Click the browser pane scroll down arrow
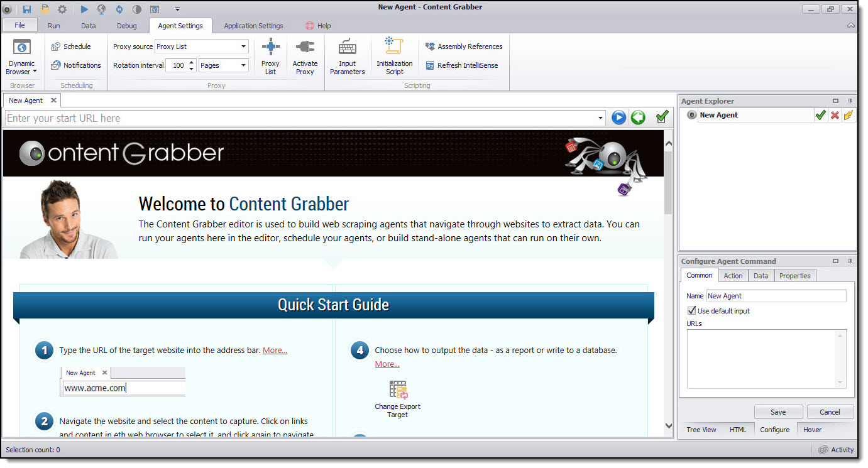This screenshot has width=868, height=468. click(668, 425)
